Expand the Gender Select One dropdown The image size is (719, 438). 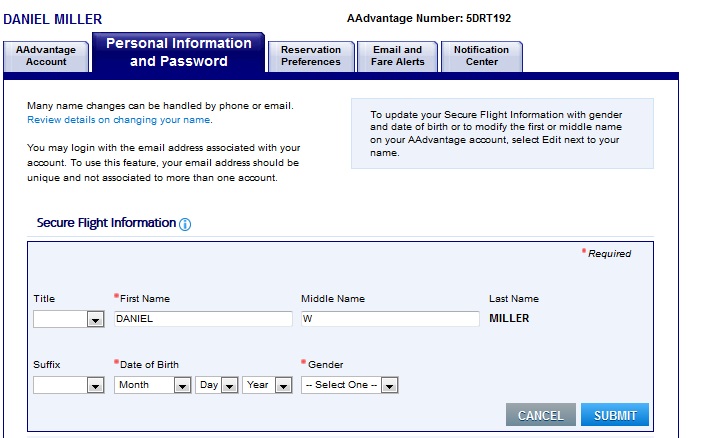(x=350, y=385)
